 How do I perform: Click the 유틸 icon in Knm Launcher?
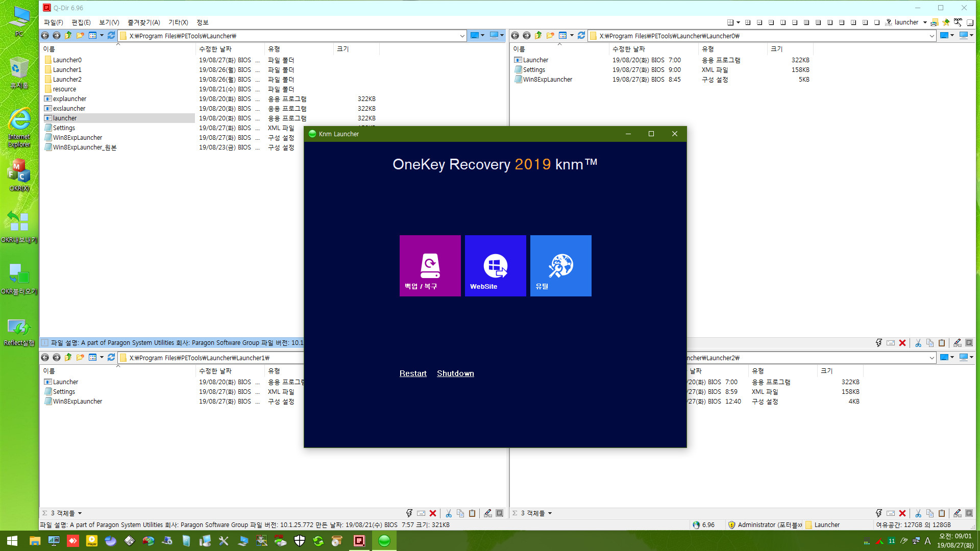(561, 266)
